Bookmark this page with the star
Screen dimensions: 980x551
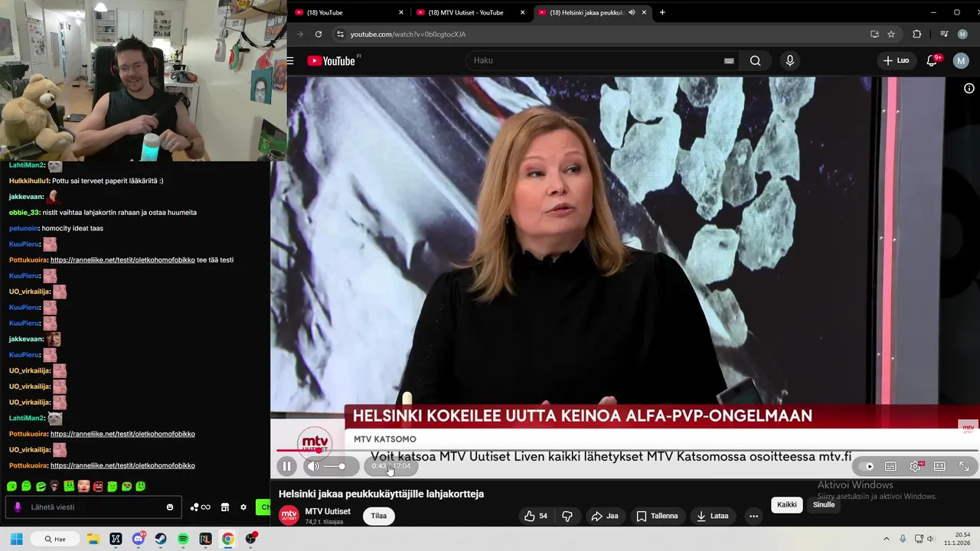[891, 34]
